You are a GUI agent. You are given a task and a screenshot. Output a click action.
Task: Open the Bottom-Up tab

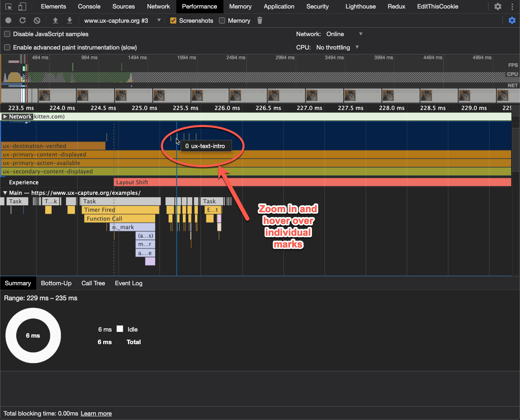click(x=56, y=283)
